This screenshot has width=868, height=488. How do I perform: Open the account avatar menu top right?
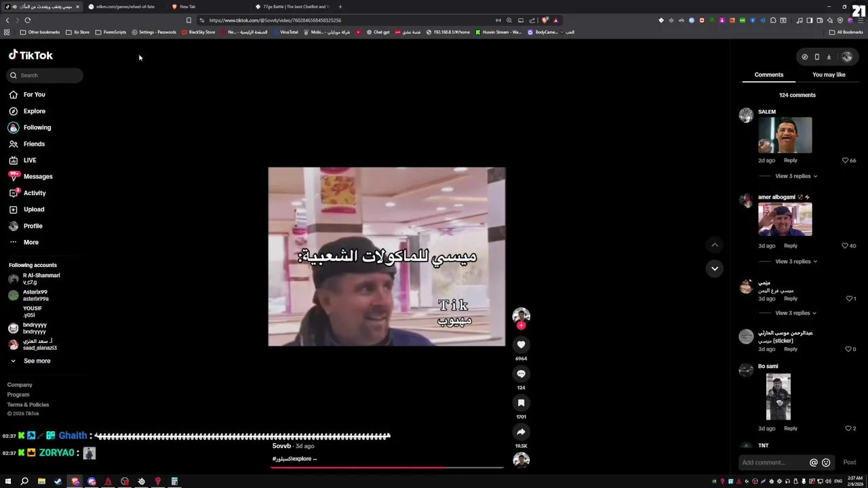(846, 57)
